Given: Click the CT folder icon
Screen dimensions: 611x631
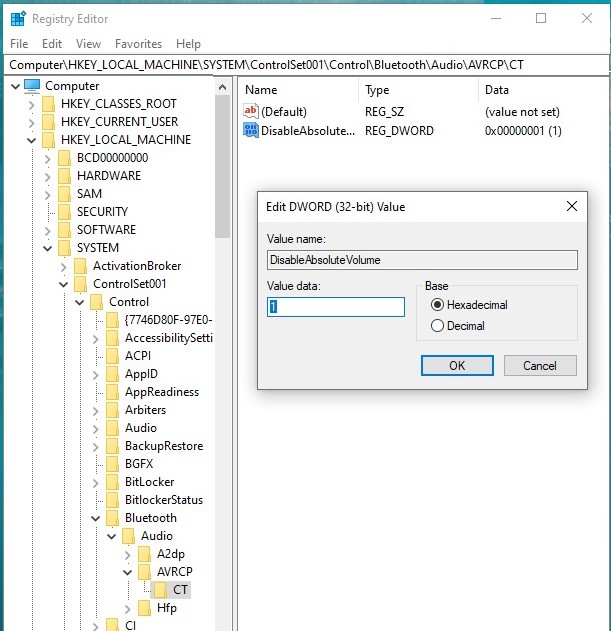Looking at the screenshot, I should [x=160, y=590].
